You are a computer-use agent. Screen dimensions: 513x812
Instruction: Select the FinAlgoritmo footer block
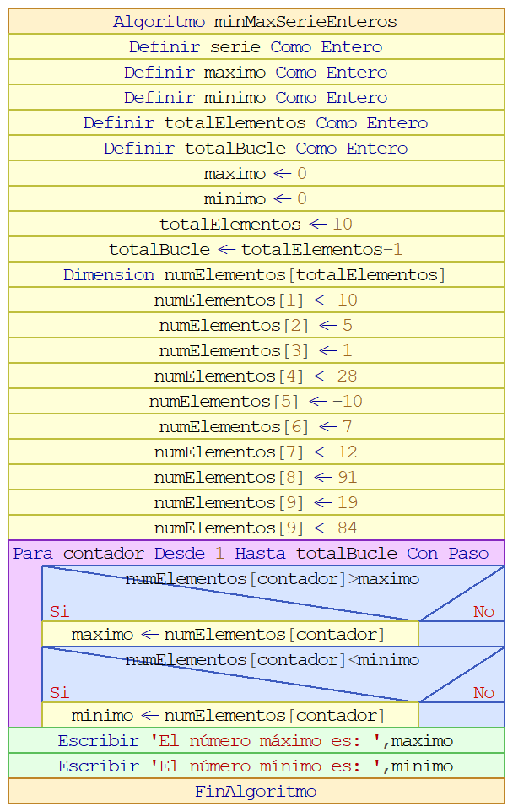pos(256,791)
